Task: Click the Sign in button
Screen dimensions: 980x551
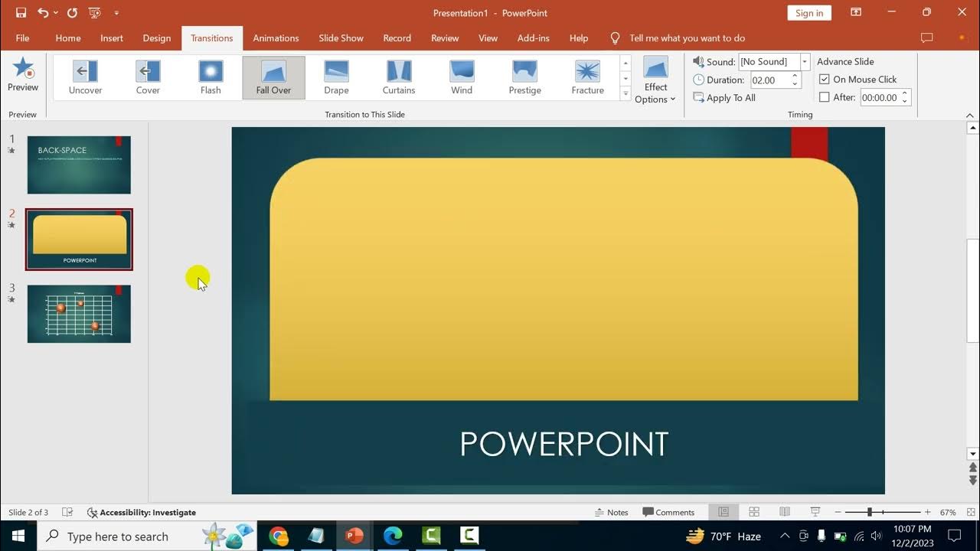Action: coord(809,13)
